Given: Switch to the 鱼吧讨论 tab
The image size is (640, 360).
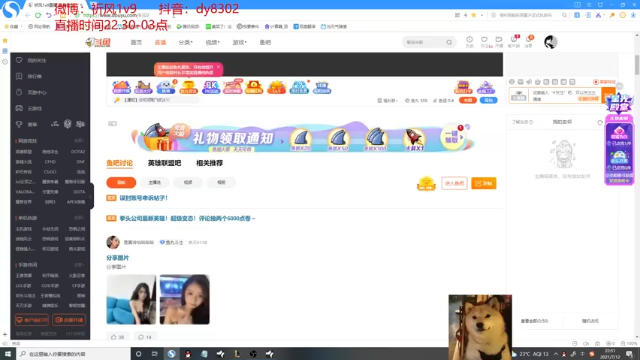Looking at the screenshot, I should [x=119, y=163].
